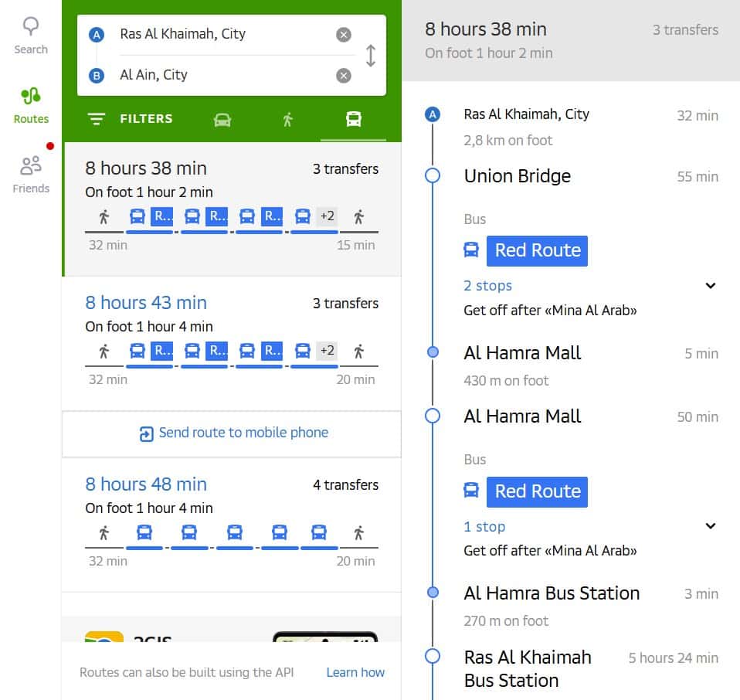Viewport: 740px width, 700px height.
Task: Click the +2 more routes badge in 8 hours 38 min card
Action: coord(327,216)
